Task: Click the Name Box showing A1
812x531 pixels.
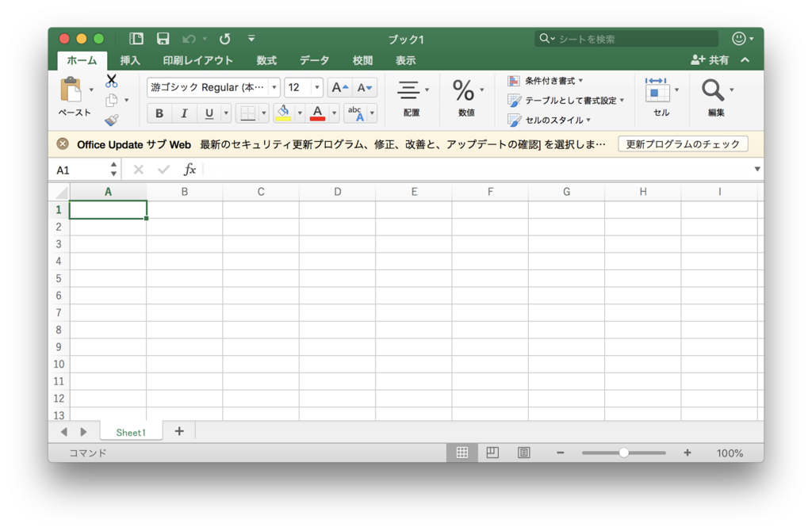Action: tap(80, 170)
